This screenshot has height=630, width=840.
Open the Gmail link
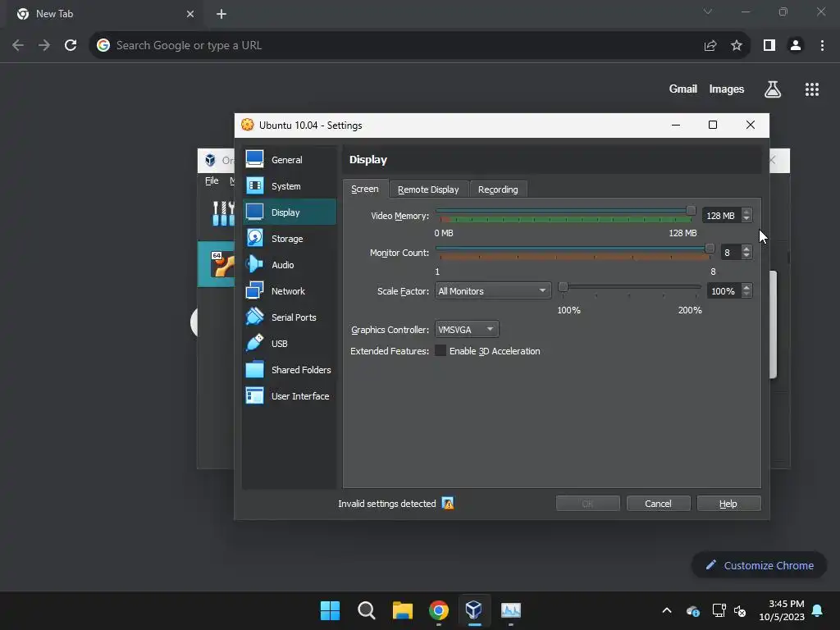click(683, 89)
